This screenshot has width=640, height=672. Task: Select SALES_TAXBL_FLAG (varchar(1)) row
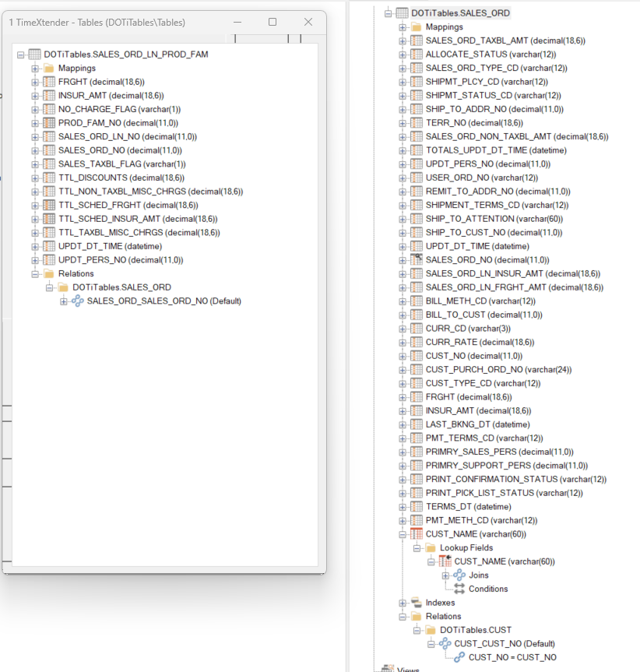click(122, 164)
